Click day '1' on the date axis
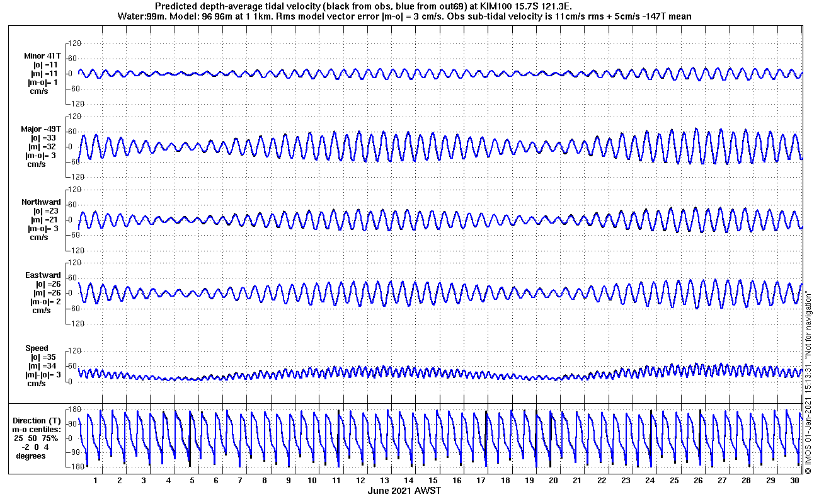The height and width of the screenshot is (504, 819). pos(96,480)
